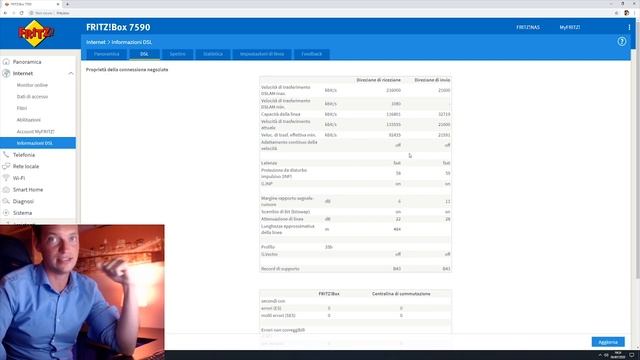Open the Feedback tab
Screen dimensions: 640x360
click(x=311, y=54)
